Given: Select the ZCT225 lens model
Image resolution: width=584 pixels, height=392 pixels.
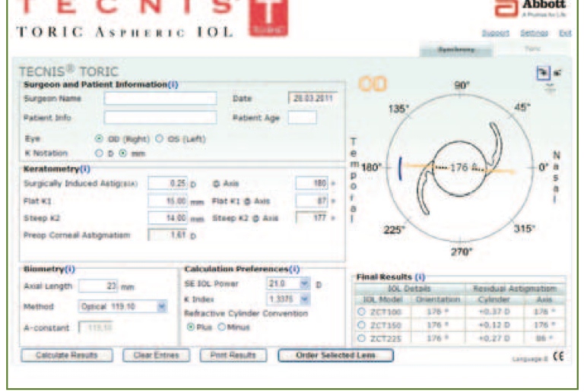Looking at the screenshot, I should point(361,338).
